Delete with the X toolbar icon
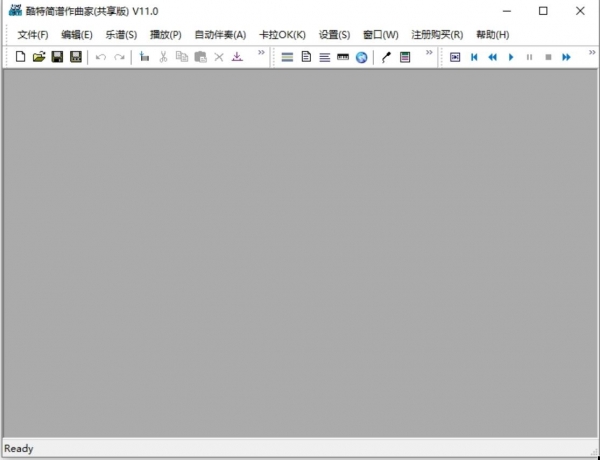 point(219,57)
